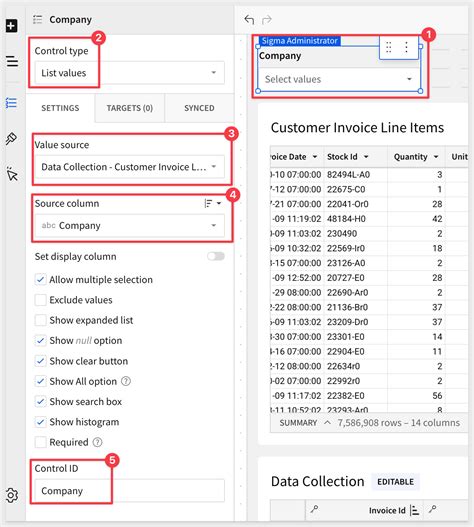The image size is (474, 527).
Task: Open the more options menu on the Company control
Action: point(406,47)
